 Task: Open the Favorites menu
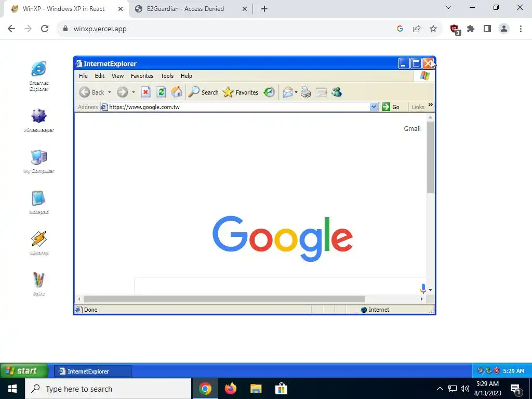pyautogui.click(x=142, y=76)
